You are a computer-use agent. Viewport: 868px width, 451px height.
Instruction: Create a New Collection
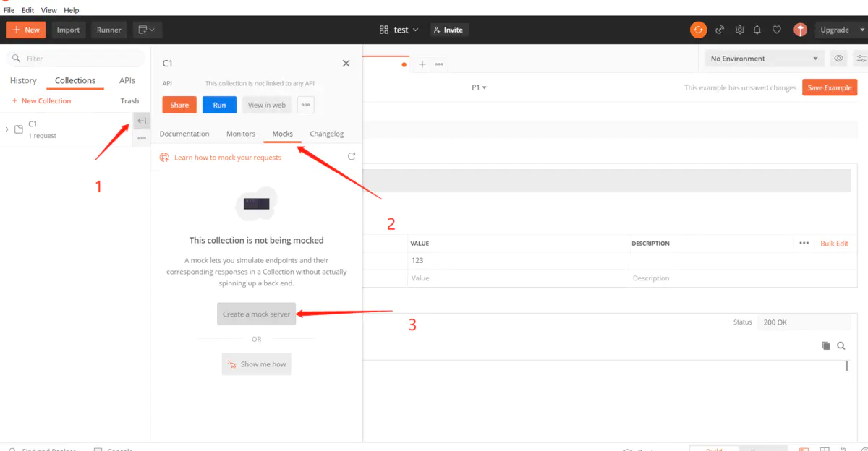(41, 101)
